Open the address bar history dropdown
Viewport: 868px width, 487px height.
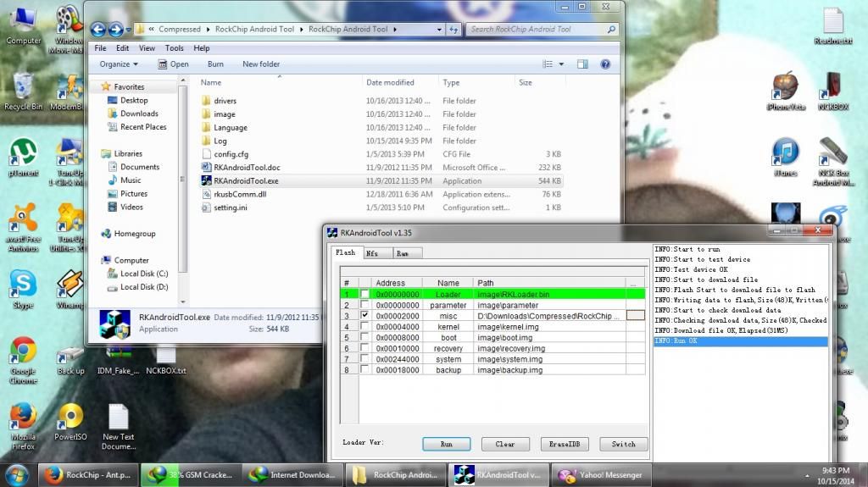coord(438,30)
